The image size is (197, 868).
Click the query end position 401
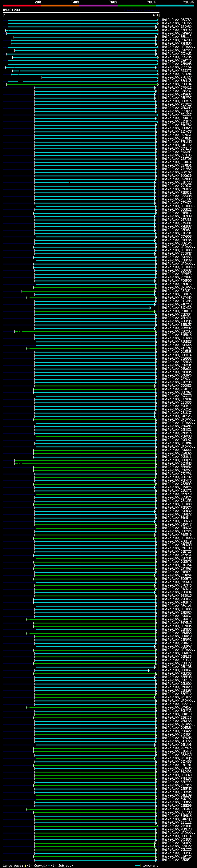[155, 15]
